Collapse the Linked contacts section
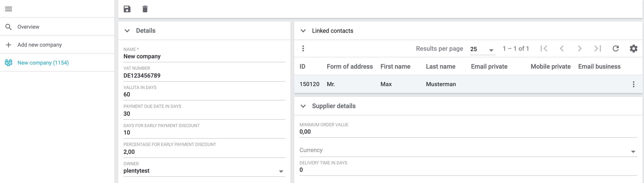This screenshot has width=644, height=183. (303, 31)
